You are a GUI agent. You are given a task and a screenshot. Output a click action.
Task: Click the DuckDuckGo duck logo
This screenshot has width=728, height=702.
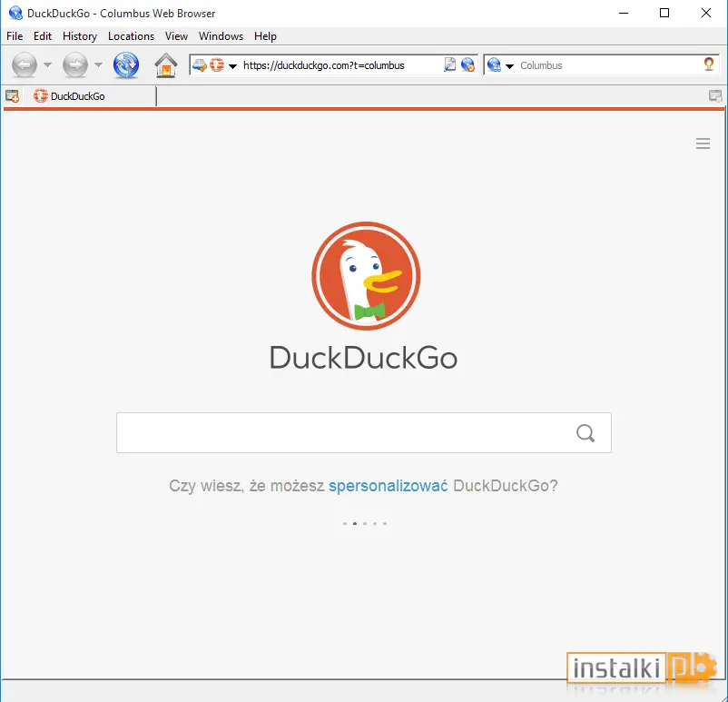pyautogui.click(x=366, y=276)
